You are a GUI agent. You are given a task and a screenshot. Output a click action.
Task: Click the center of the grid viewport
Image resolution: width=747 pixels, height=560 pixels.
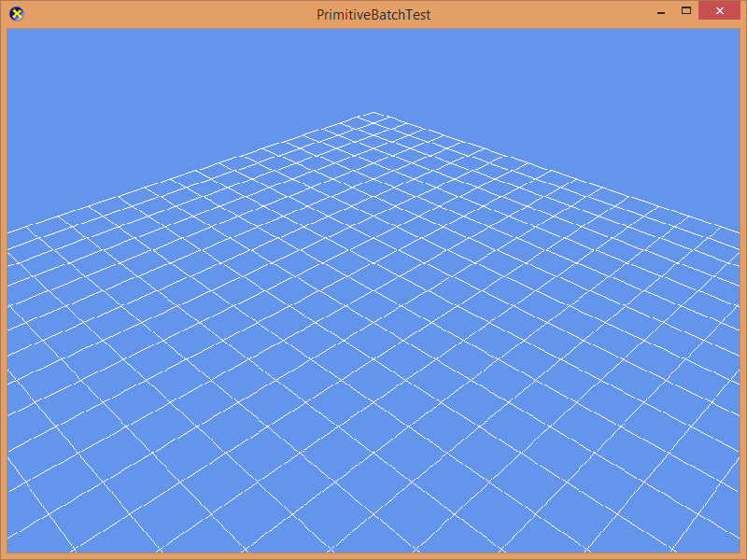click(373, 289)
